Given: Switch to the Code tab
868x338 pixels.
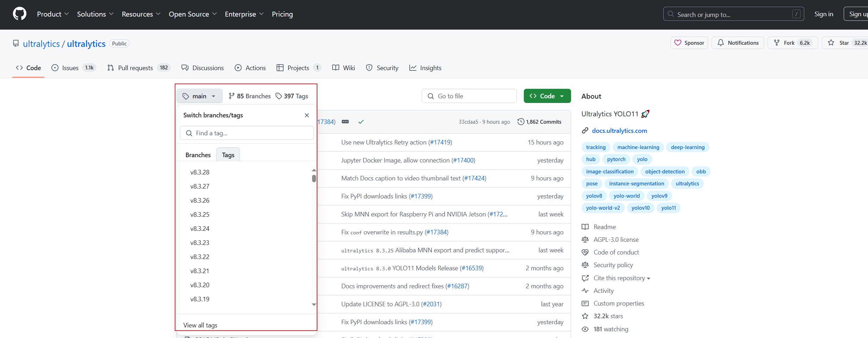Looking at the screenshot, I should coord(29,68).
